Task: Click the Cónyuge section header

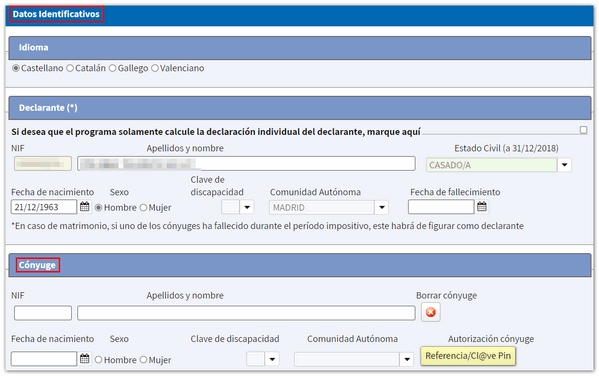Action: [x=300, y=265]
